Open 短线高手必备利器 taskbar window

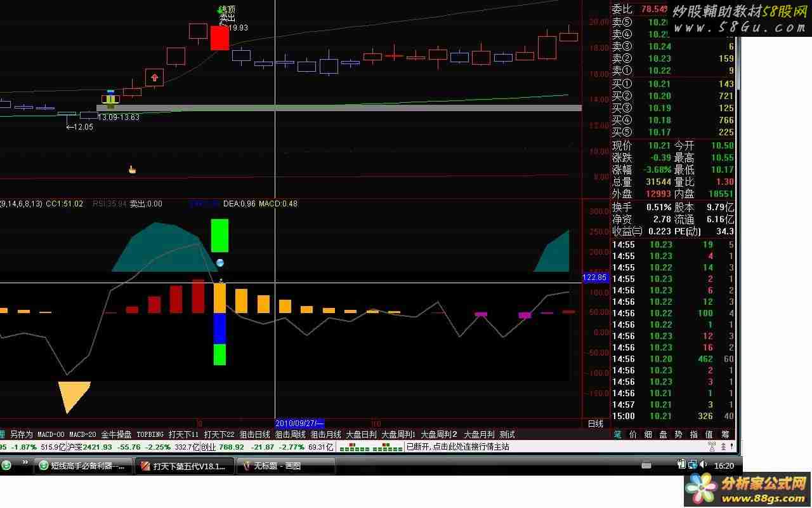[x=84, y=466]
